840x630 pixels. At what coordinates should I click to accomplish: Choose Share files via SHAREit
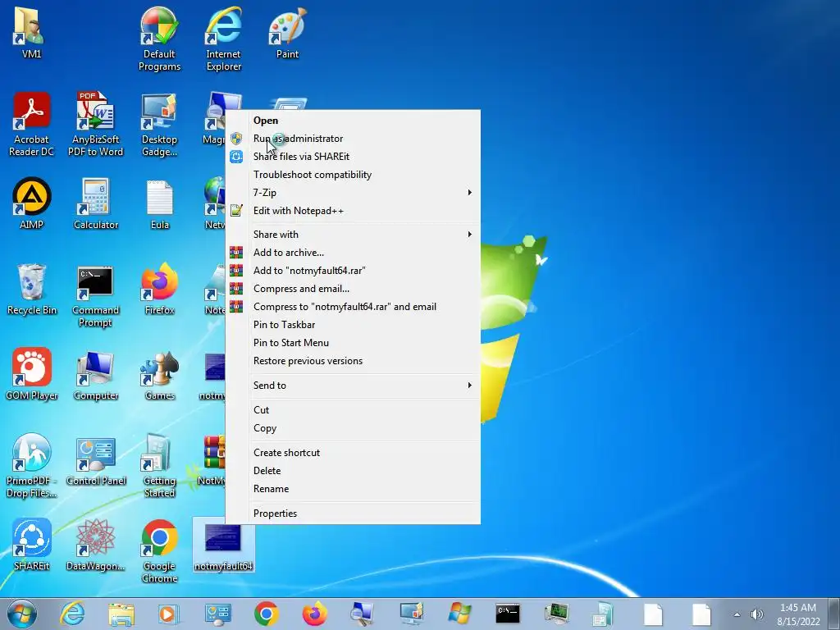coord(353,157)
